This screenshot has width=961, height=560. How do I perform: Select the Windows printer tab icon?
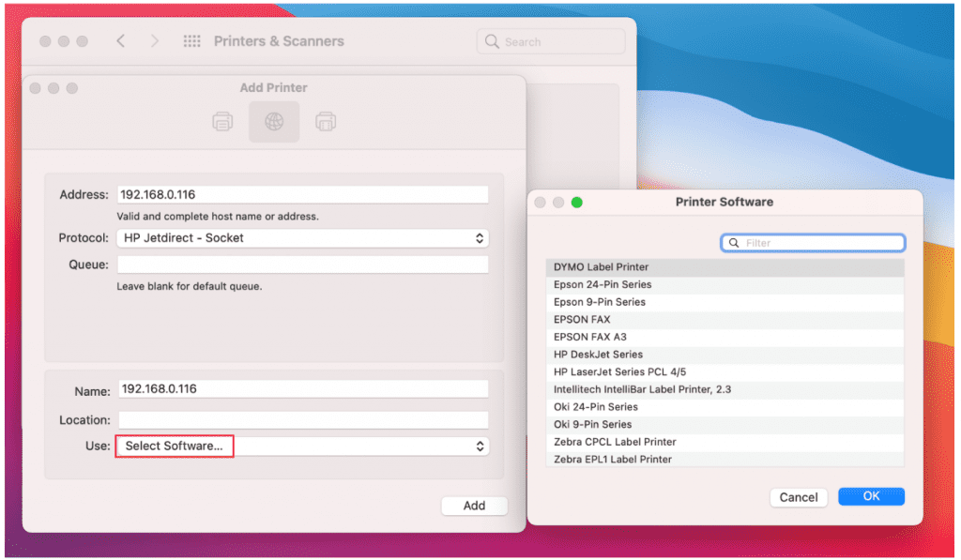click(326, 122)
